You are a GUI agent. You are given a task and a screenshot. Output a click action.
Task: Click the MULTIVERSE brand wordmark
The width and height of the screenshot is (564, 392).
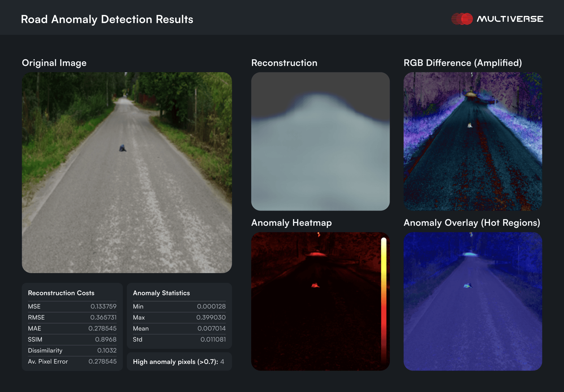tap(510, 19)
